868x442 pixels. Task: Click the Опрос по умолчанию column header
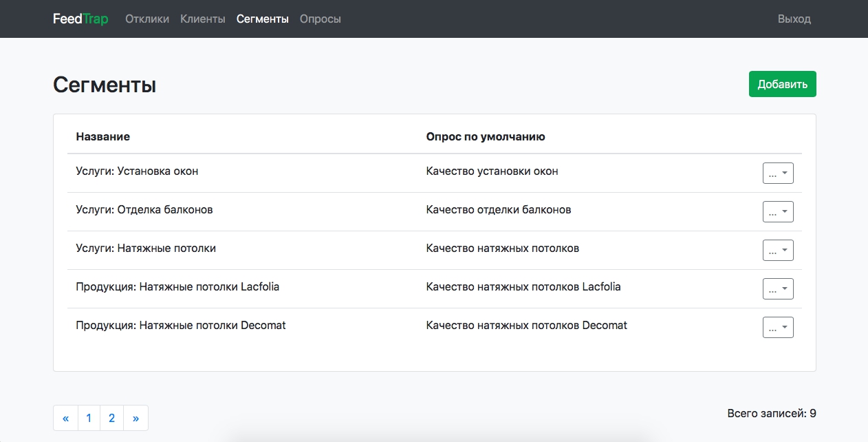pos(486,136)
